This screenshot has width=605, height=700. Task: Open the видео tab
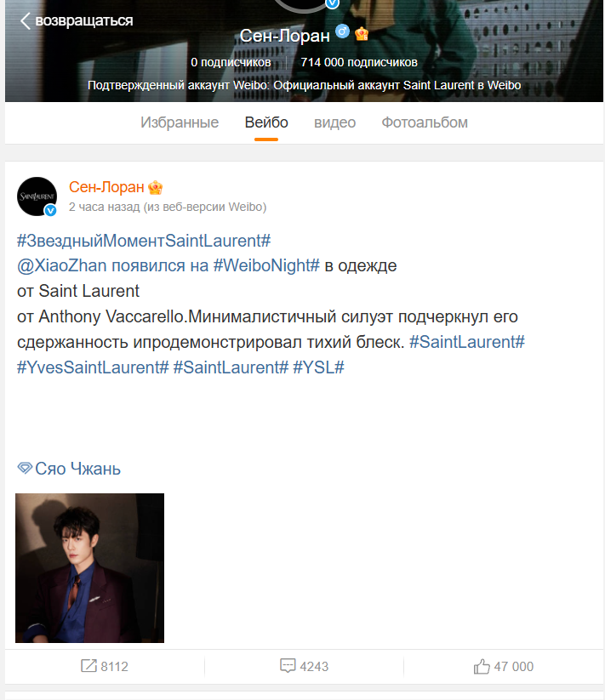coord(335,122)
